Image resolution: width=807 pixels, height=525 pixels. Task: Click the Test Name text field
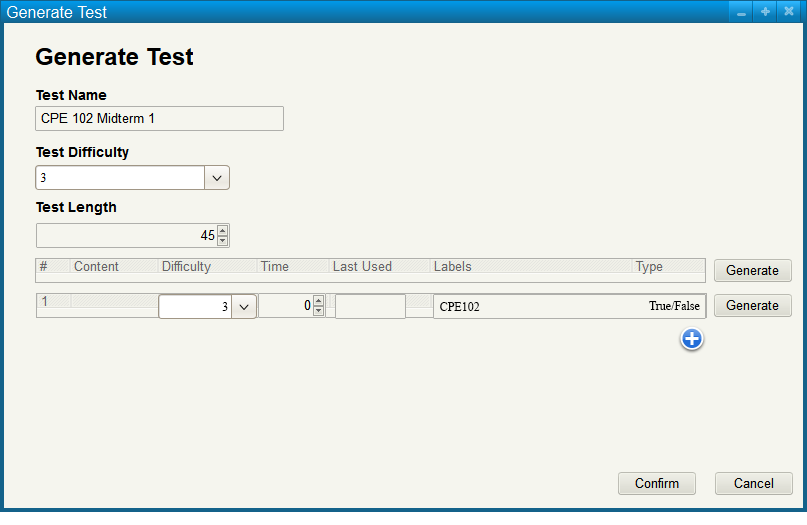click(x=159, y=119)
